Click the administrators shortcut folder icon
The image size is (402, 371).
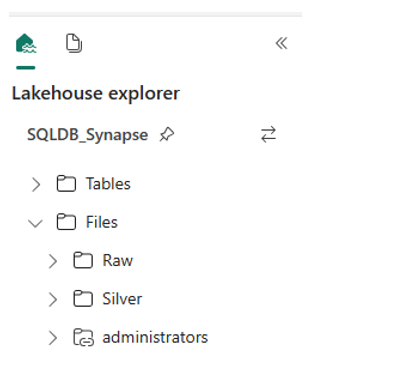tap(83, 337)
